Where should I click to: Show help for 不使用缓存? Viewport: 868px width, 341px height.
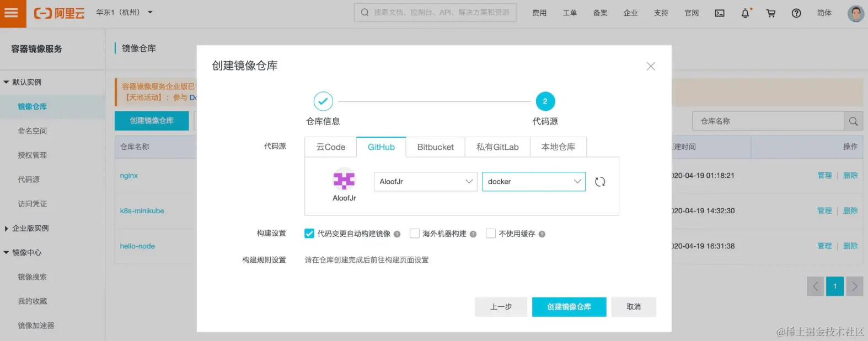coord(542,234)
